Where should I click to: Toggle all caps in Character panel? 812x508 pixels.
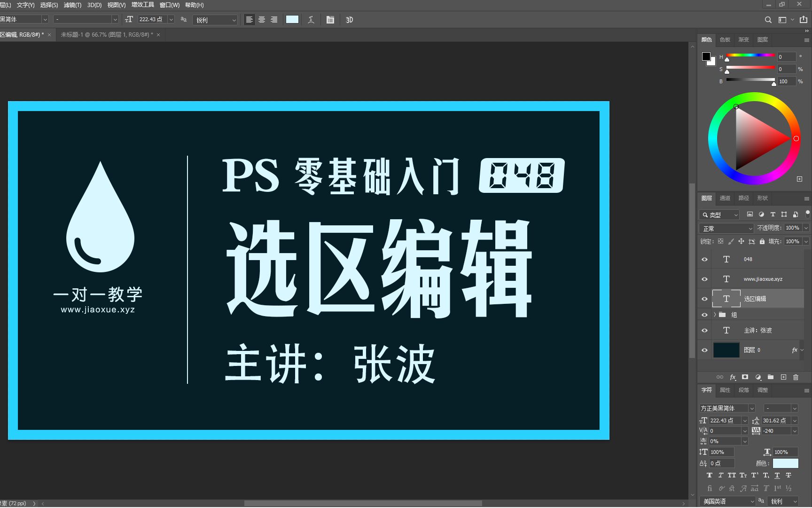pyautogui.click(x=732, y=475)
